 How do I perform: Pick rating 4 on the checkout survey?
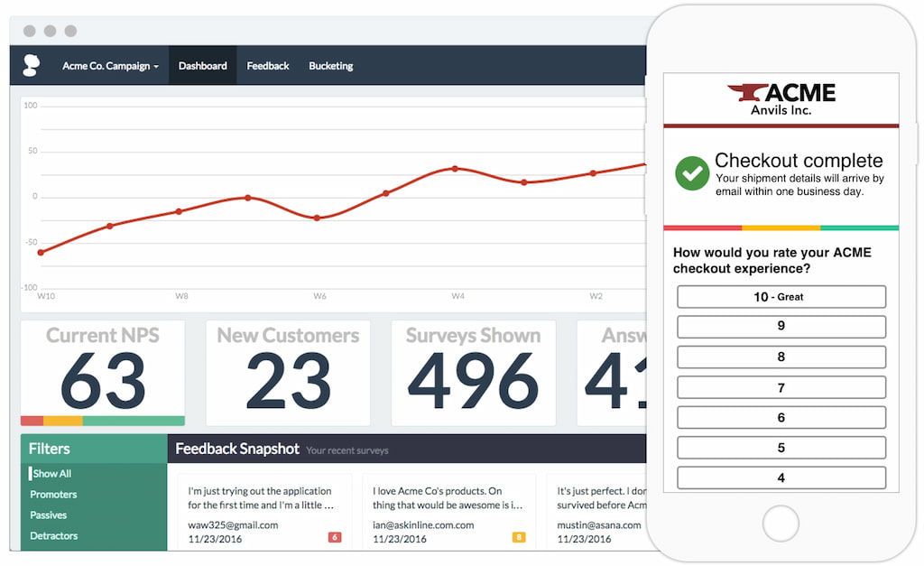[x=781, y=478]
